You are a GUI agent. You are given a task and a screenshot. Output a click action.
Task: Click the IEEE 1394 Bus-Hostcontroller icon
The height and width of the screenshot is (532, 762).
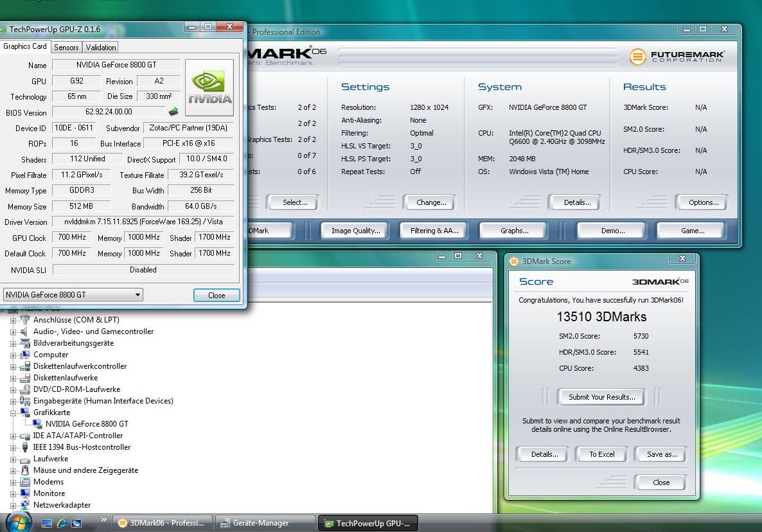[x=25, y=447]
